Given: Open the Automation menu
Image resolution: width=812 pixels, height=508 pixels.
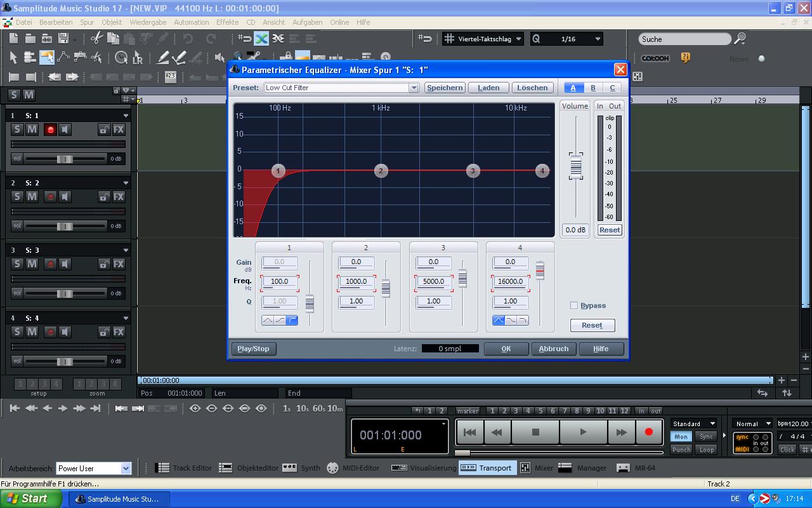Looking at the screenshot, I should tap(192, 22).
